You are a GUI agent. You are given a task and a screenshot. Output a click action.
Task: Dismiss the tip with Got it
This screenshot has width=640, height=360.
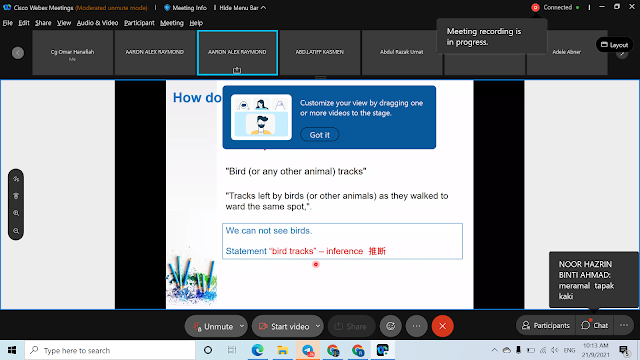click(320, 135)
